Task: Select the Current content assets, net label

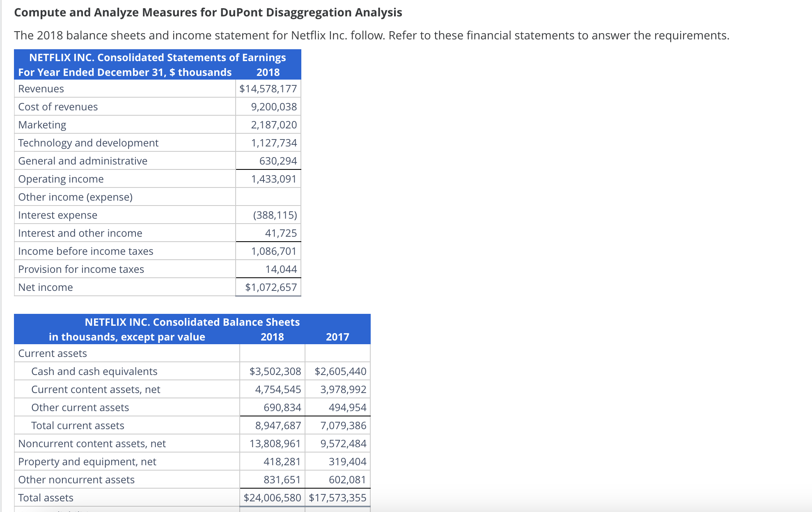Action: coord(96,389)
